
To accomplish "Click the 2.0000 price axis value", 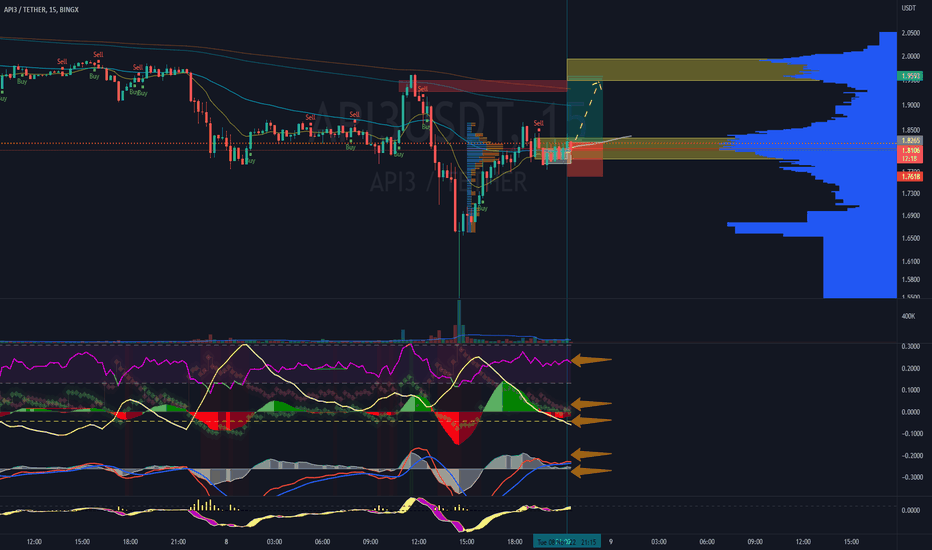I will (911, 57).
